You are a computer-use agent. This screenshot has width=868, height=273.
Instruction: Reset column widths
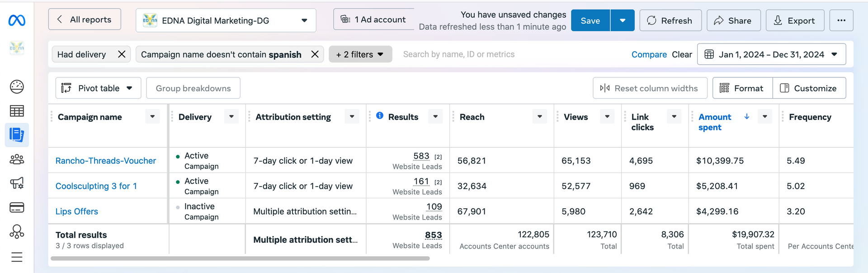(650, 88)
